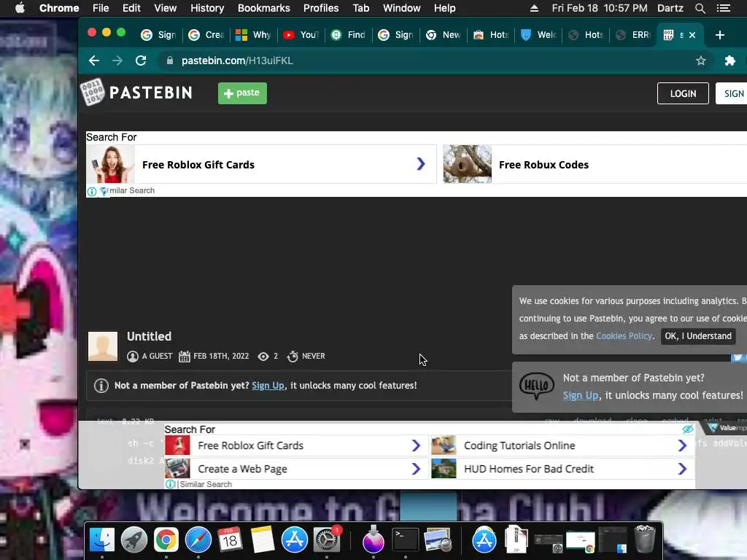
Task: Click the HELLO speech bubble icon
Action: coord(536,385)
